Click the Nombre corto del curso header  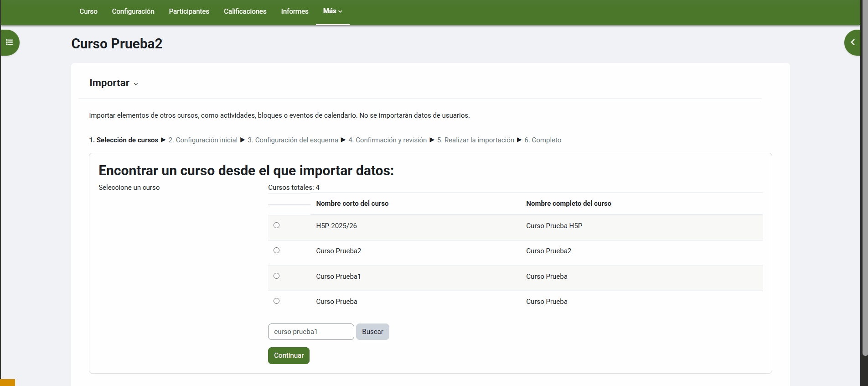(352, 203)
